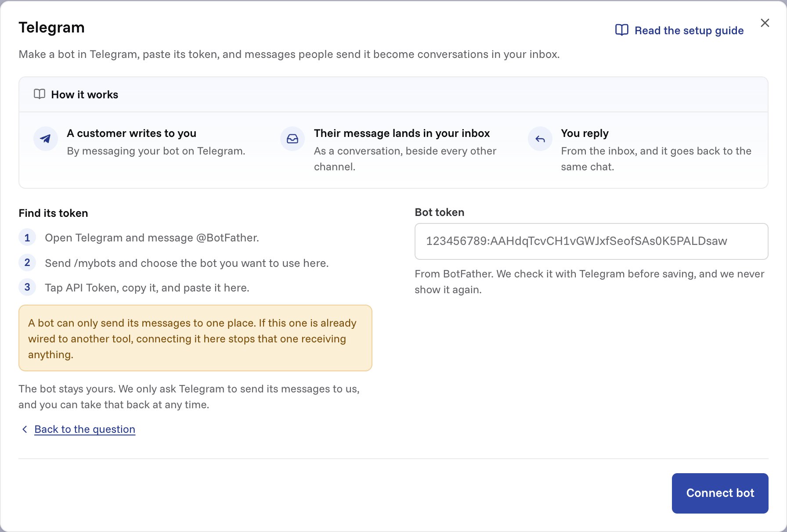Click the step 3 number badge
This screenshot has width=787, height=532.
[x=27, y=288]
